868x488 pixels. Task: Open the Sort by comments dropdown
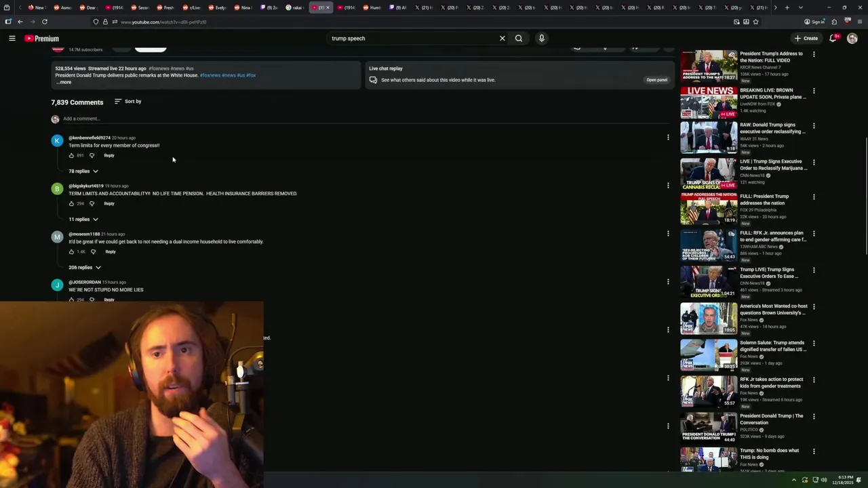coord(127,102)
